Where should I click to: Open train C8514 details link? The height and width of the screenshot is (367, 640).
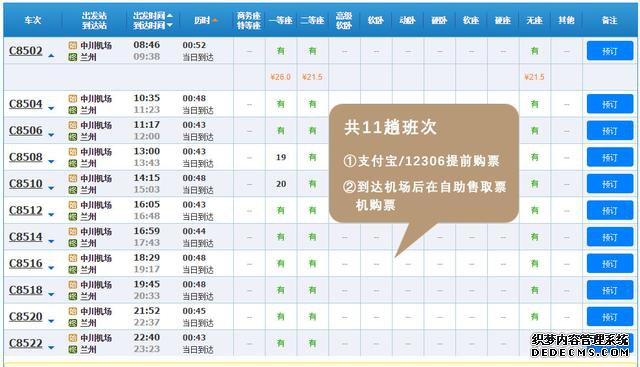point(26,237)
